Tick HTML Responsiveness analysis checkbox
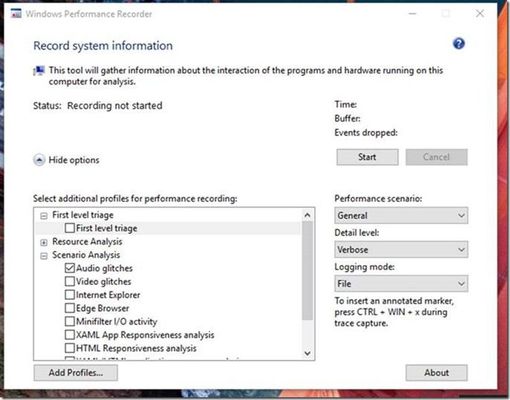The image size is (510, 400). tap(70, 348)
